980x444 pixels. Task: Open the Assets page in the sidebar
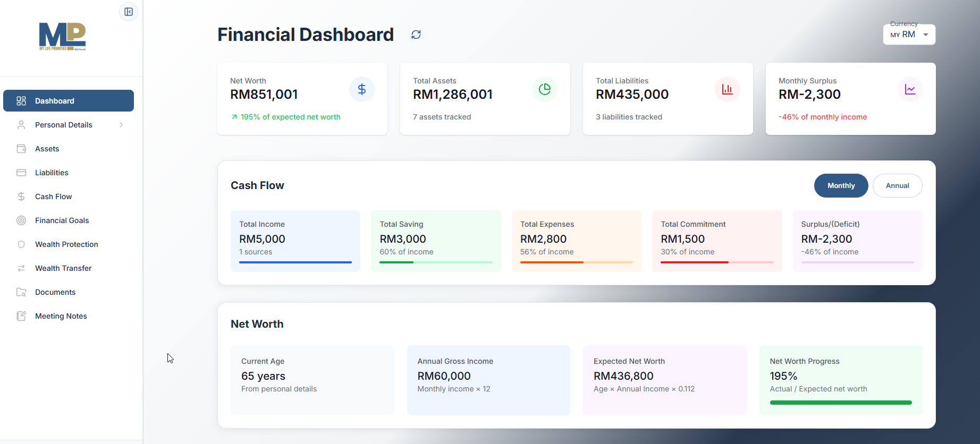pyautogui.click(x=47, y=149)
